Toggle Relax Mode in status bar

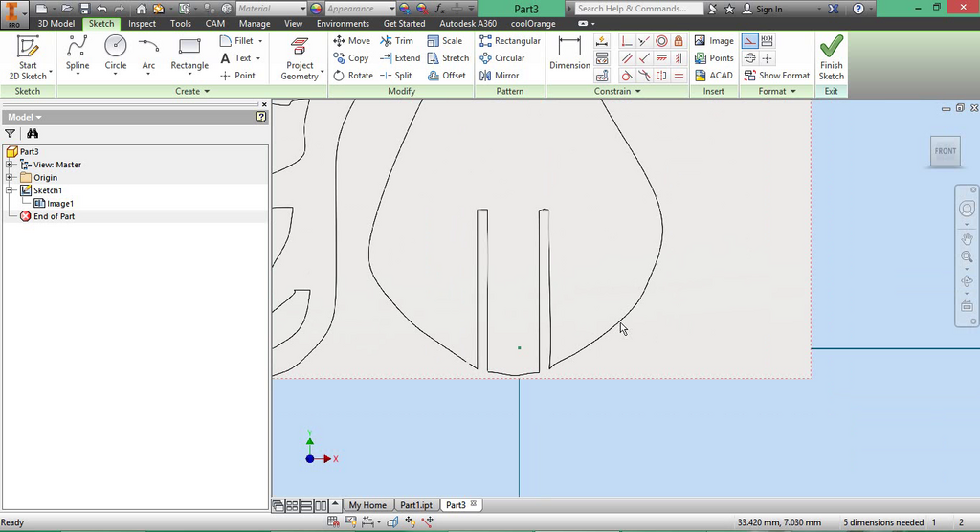[428, 522]
